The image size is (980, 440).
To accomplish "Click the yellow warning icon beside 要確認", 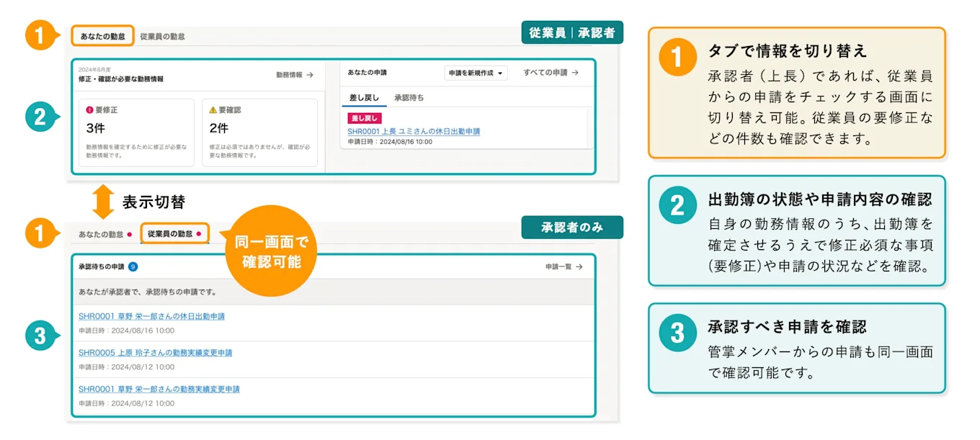I will (x=213, y=110).
